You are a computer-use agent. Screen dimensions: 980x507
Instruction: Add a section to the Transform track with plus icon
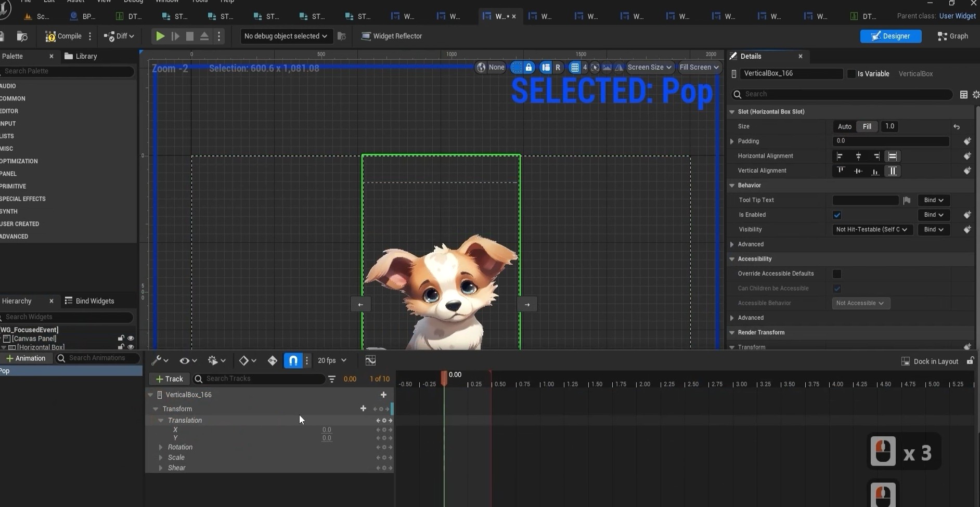click(363, 409)
